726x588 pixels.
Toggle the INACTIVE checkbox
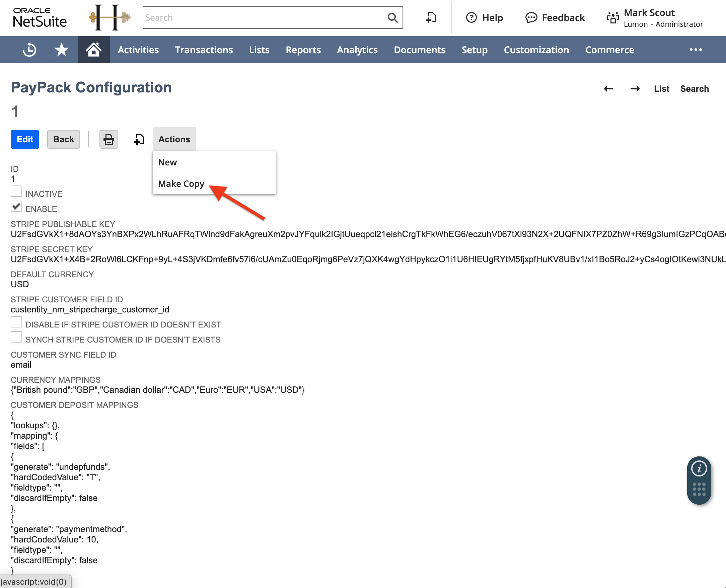[x=16, y=192]
